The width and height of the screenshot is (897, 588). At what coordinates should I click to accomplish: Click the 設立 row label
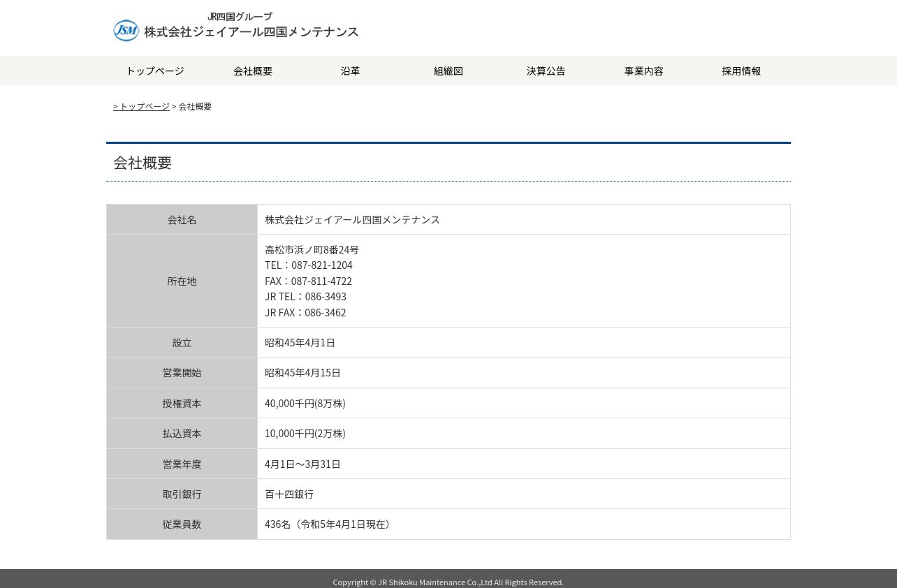click(182, 342)
